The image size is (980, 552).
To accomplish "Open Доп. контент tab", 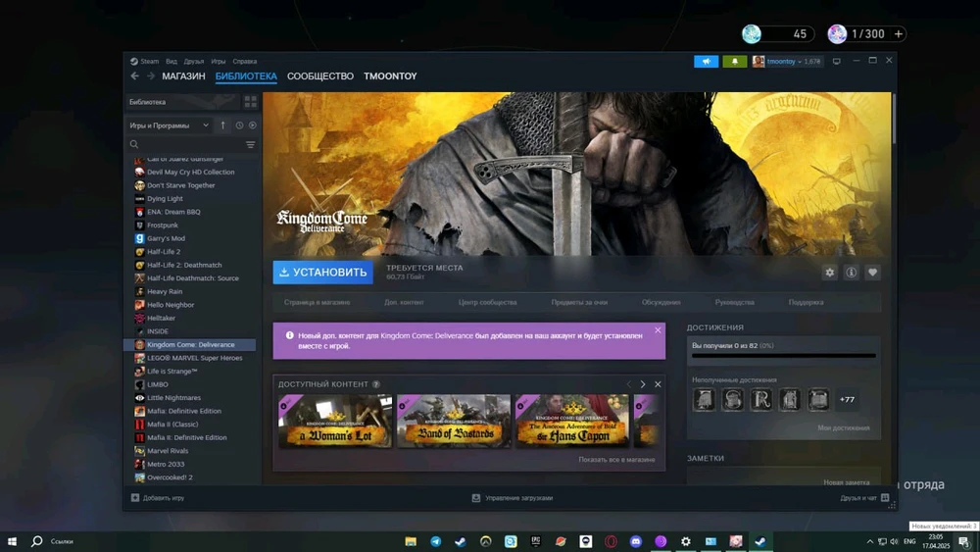I will (x=404, y=303).
